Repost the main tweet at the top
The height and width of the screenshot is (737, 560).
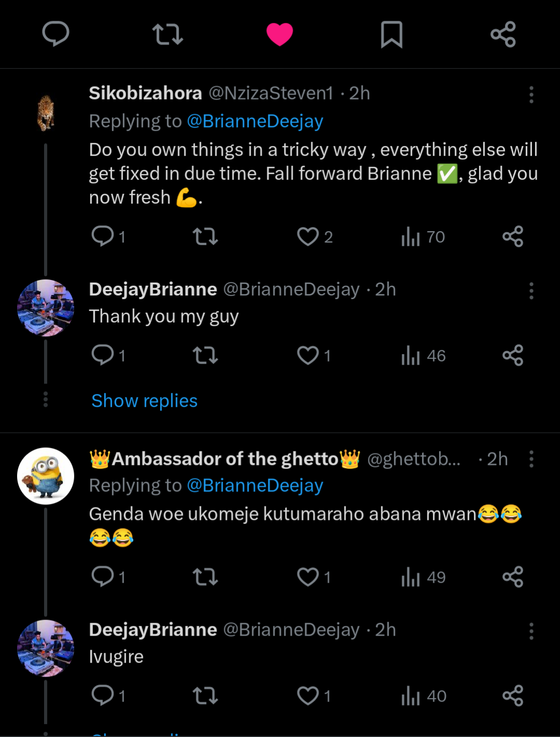(168, 35)
